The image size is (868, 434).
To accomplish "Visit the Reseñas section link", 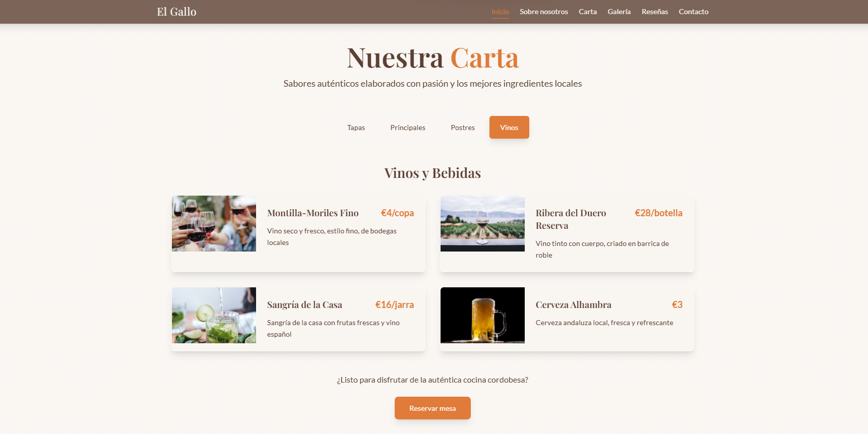I will [654, 12].
